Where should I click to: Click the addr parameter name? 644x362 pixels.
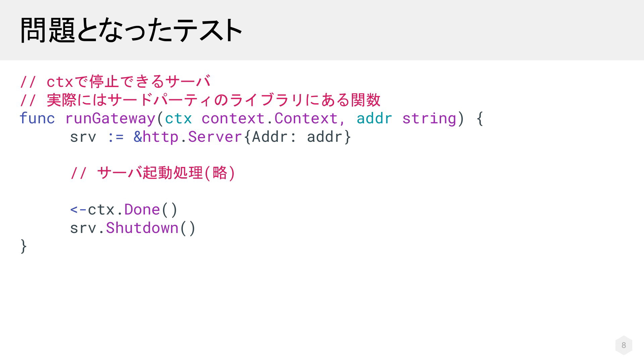coord(374,118)
